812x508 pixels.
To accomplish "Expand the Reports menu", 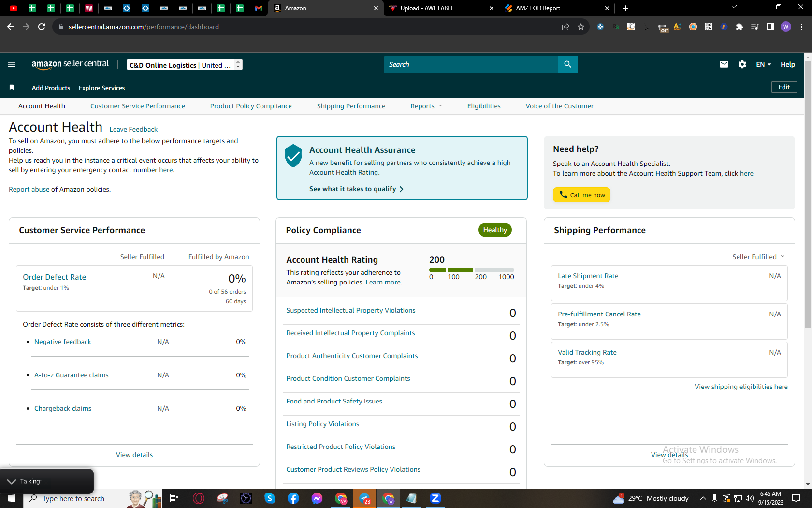I will click(426, 106).
